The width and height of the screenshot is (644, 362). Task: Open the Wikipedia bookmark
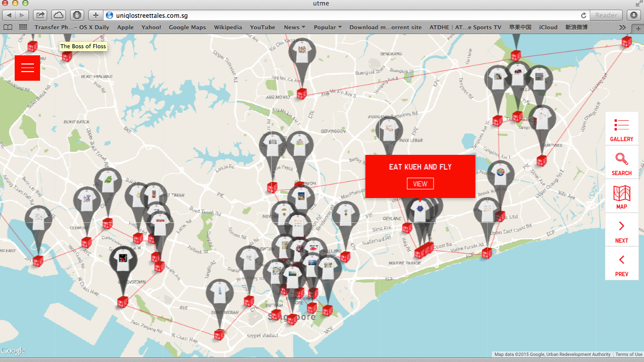click(228, 27)
